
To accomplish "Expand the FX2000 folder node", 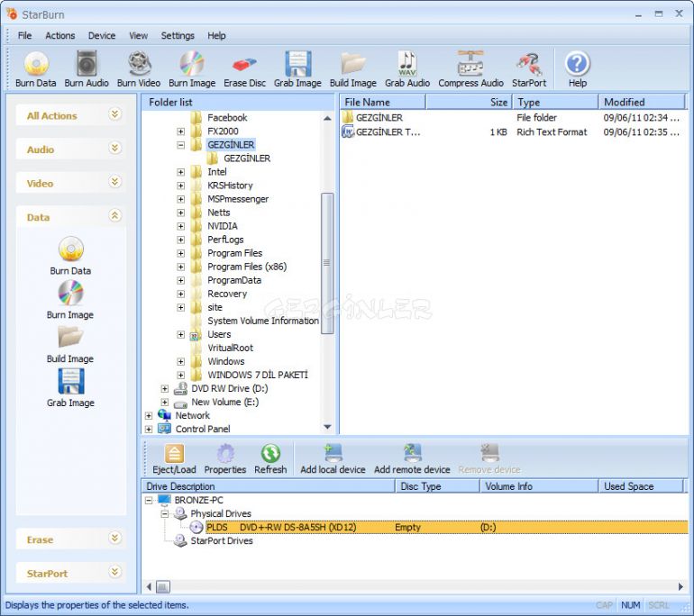I will (180, 131).
